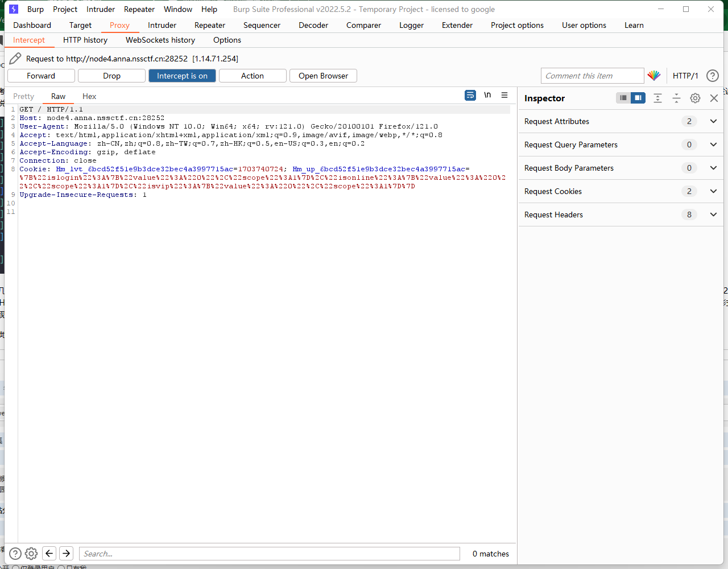Click the search settings gear icon
Image resolution: width=728 pixels, height=569 pixels.
click(31, 554)
